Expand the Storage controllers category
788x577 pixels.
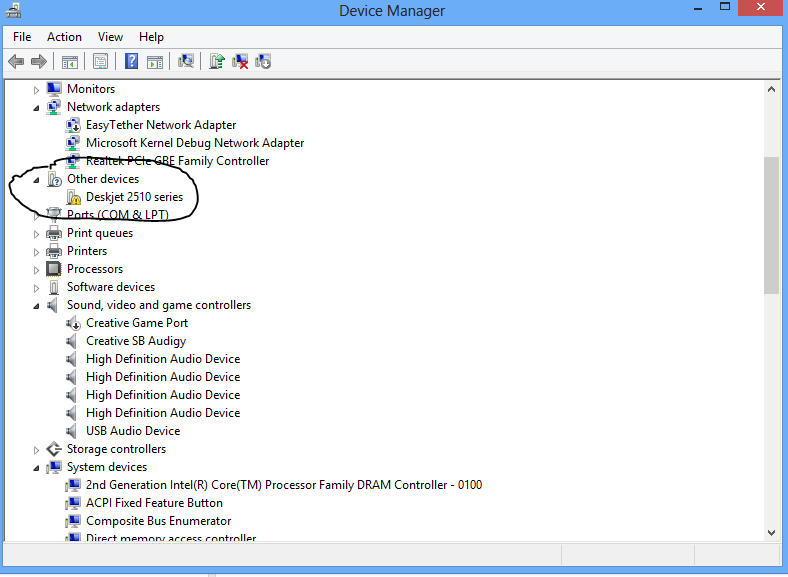pos(37,449)
